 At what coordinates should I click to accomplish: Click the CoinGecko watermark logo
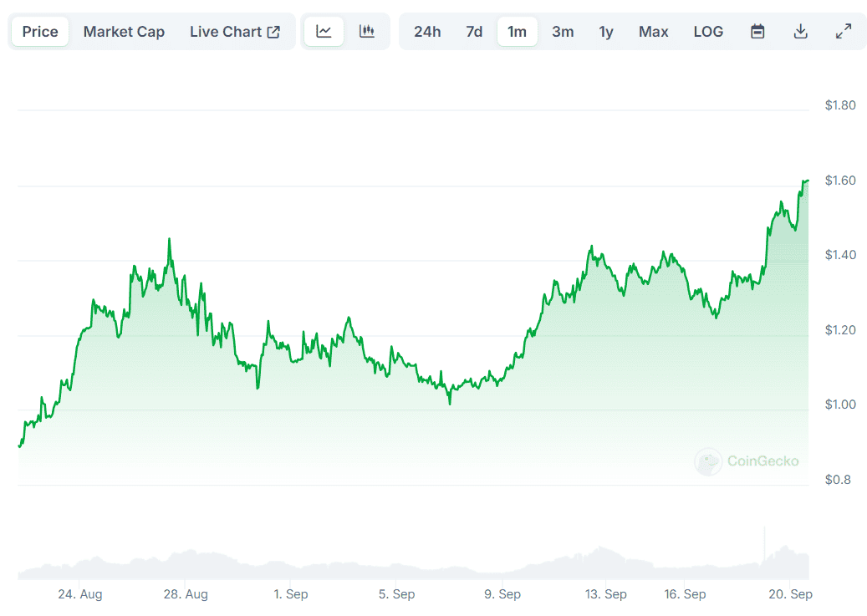point(747,461)
